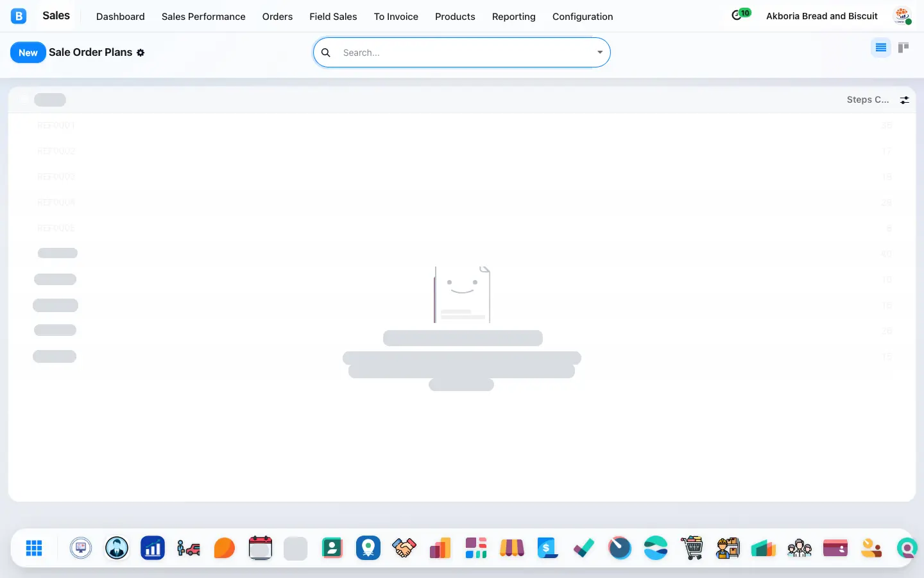Open optional columns adjust settings

tap(905, 100)
